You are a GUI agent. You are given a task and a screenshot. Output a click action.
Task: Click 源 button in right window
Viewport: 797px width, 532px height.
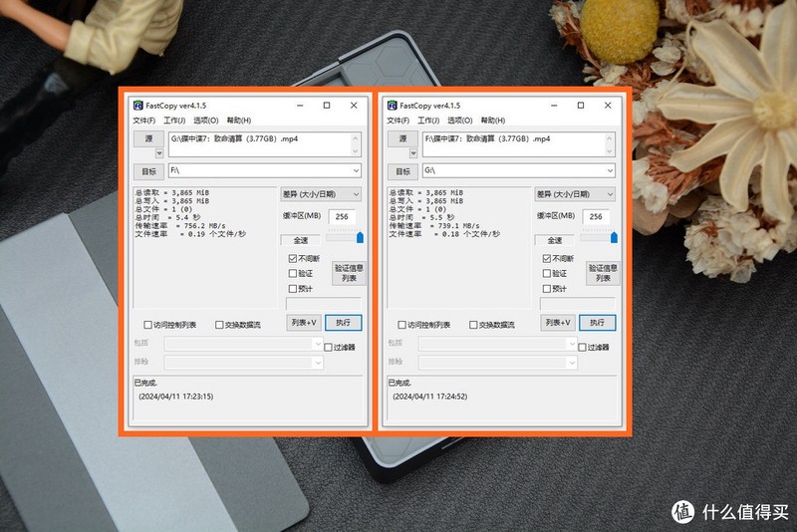[402, 138]
